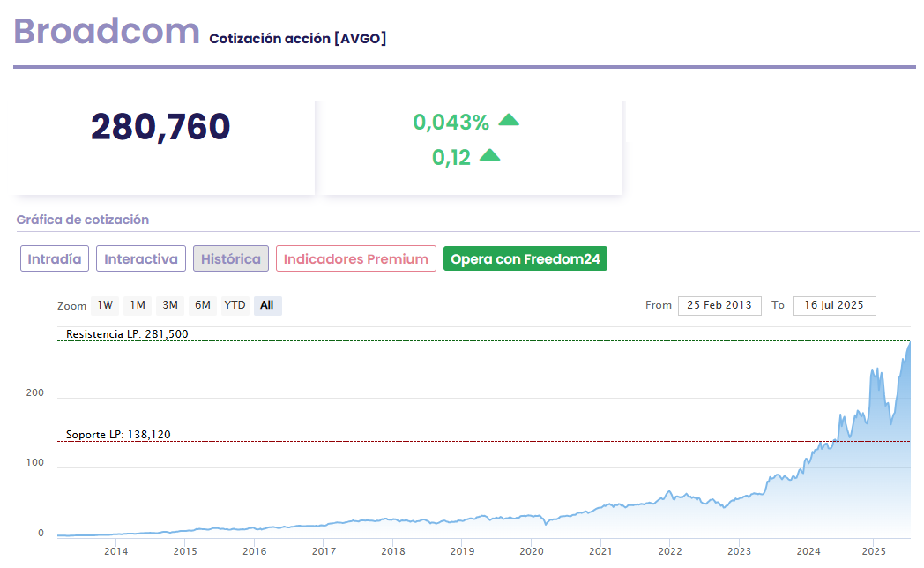Click the 280,760 stock price value
Screen dimensions: 924x568
[x=160, y=127]
